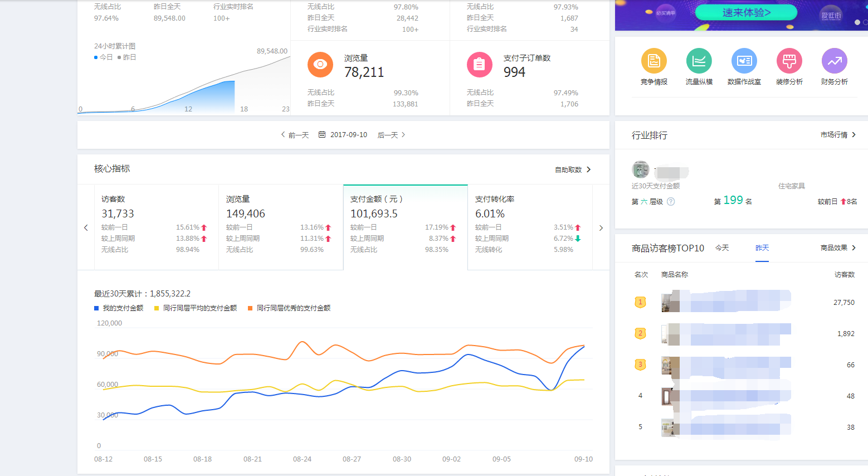
Task: Click the calendar icon beside 2017-09-10
Action: click(322, 135)
